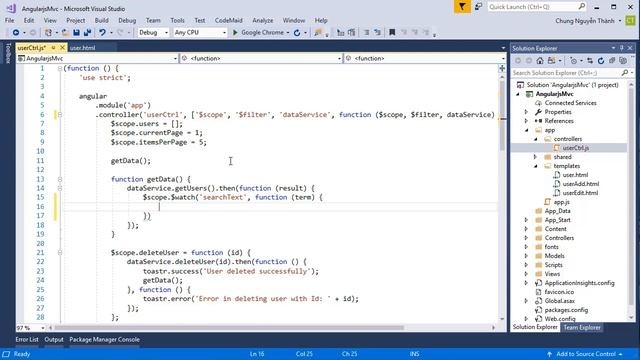
Task: Collapse the app folder in Solution Explorer
Action: pyautogui.click(x=527, y=130)
